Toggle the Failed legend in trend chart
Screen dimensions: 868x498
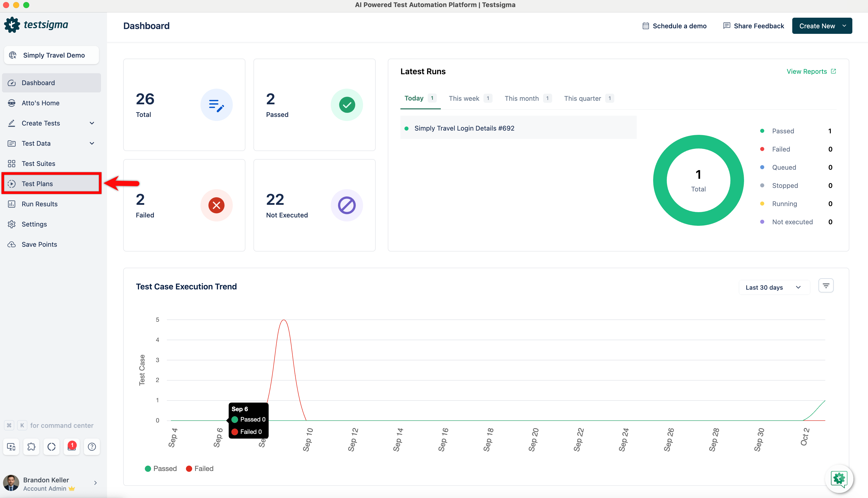click(200, 468)
